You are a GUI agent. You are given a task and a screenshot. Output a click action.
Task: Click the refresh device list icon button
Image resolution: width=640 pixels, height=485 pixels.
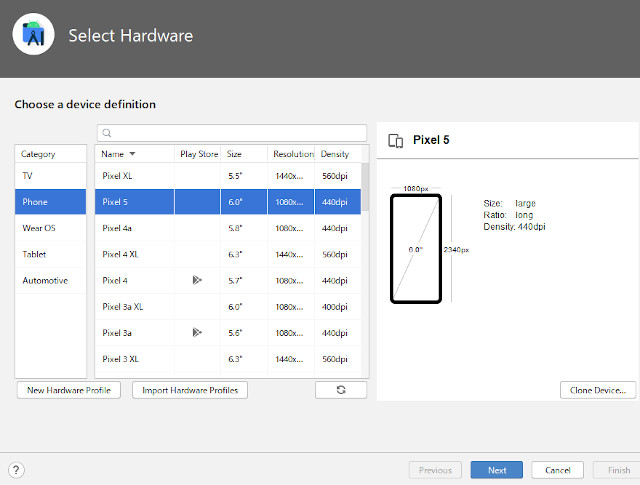[341, 390]
